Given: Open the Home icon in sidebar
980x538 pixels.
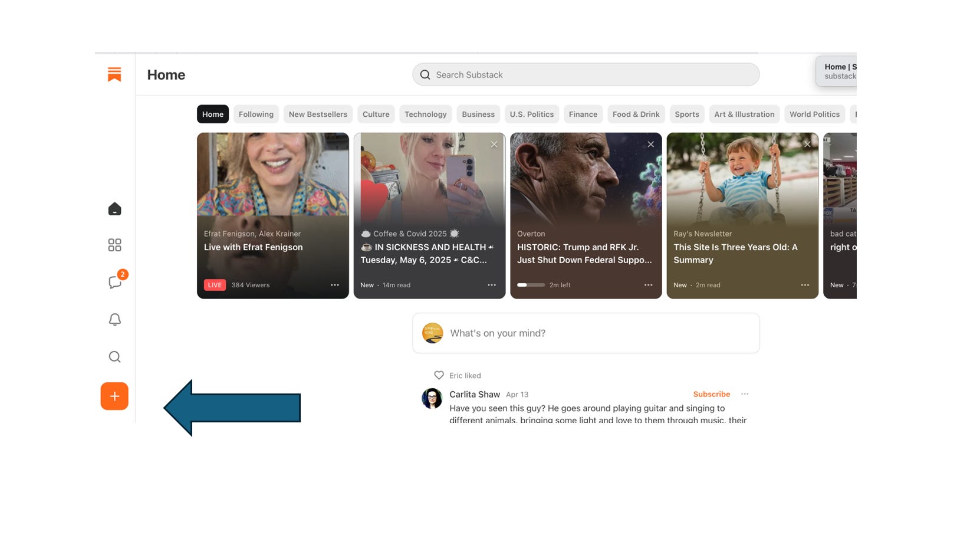Looking at the screenshot, I should point(114,209).
